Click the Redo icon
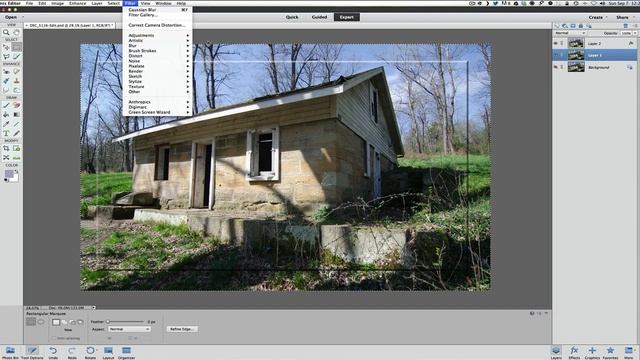 click(x=72, y=352)
